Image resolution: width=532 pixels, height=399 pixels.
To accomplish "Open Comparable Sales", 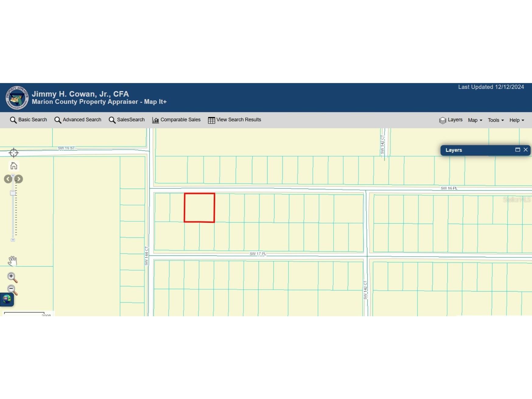I will click(176, 120).
